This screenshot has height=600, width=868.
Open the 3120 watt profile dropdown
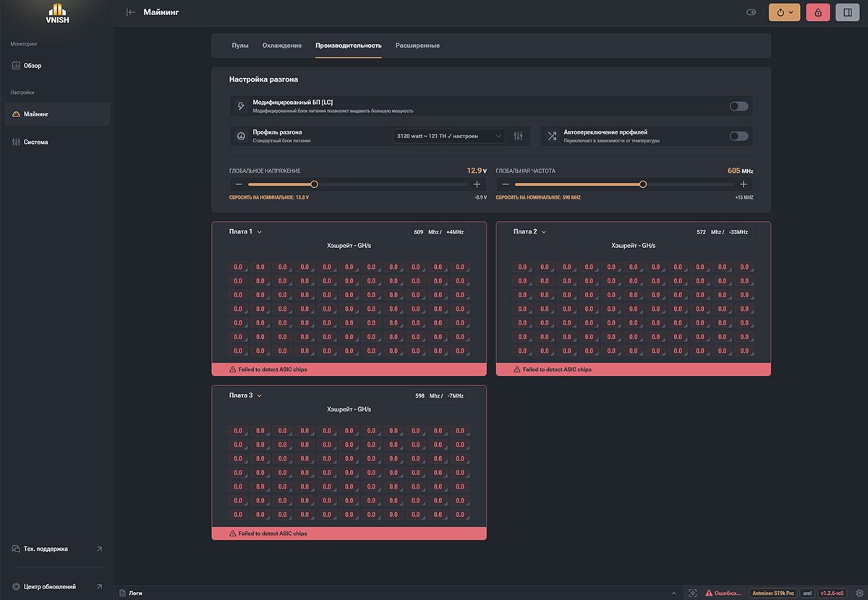tap(449, 136)
